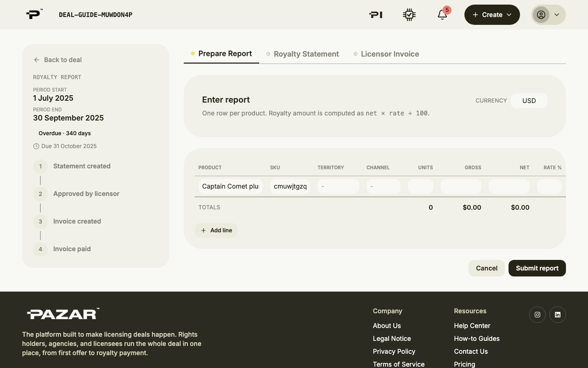Click the DEAL-GUIDE-MUWDON4P header title
Screen dimensions: 588x368
tap(96, 15)
